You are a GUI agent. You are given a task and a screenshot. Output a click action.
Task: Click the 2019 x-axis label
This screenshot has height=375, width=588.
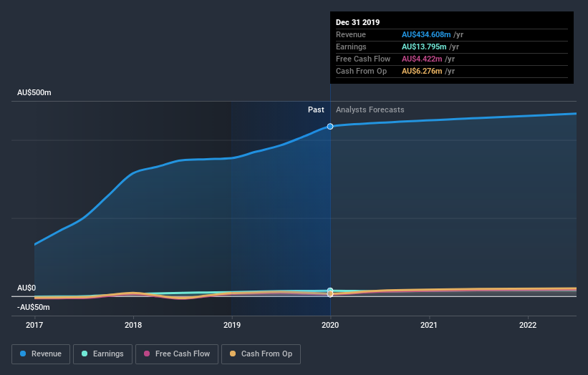pos(232,325)
